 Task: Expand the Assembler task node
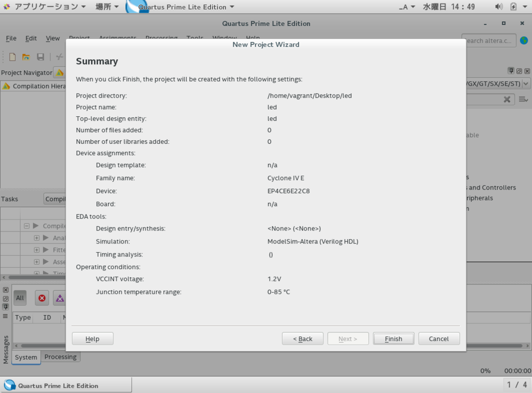(x=37, y=262)
